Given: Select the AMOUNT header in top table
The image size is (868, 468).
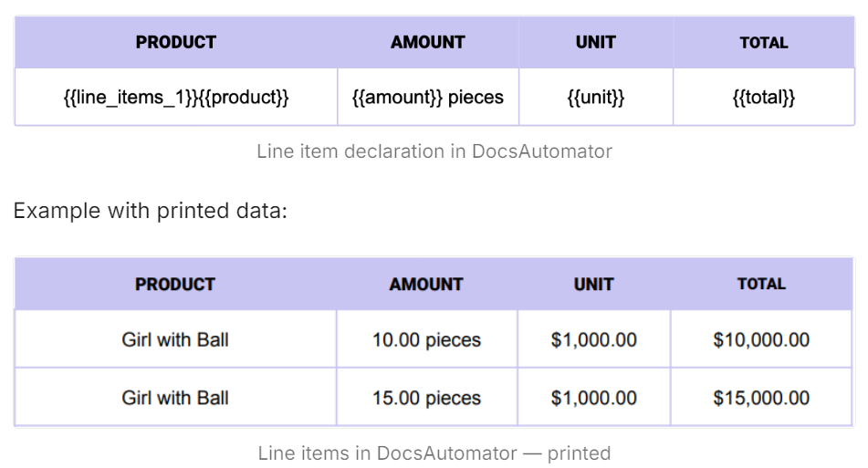Looking at the screenshot, I should [x=428, y=43].
